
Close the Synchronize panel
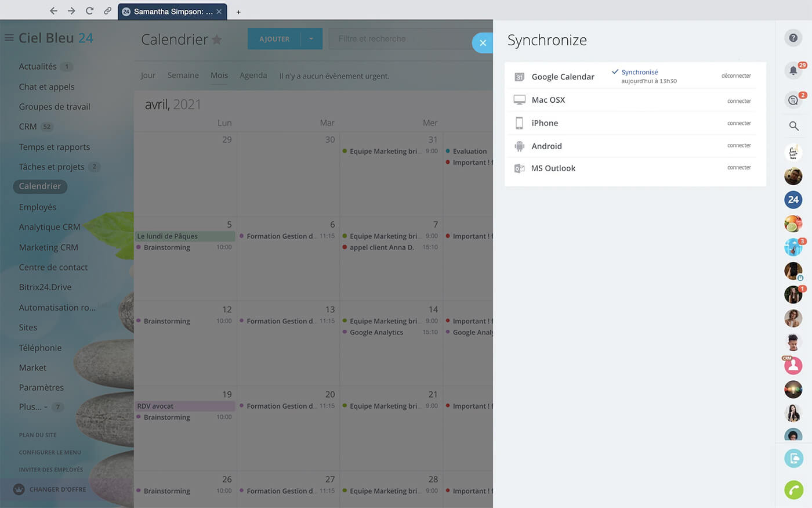pos(483,43)
